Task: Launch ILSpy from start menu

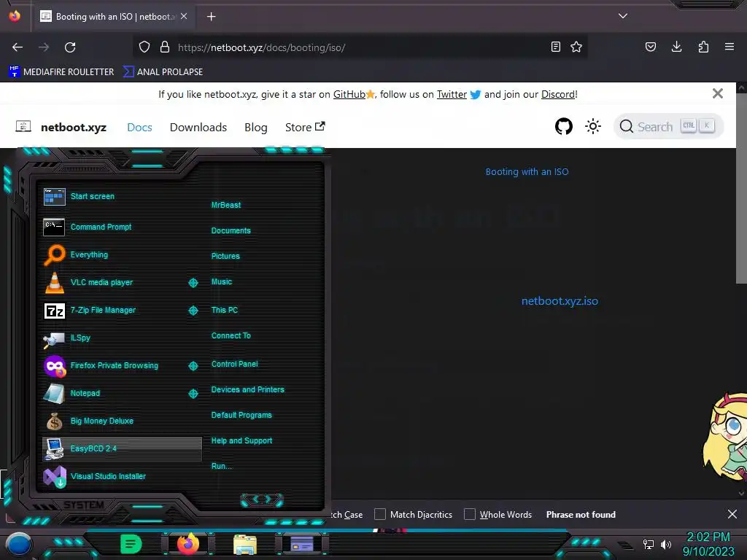Action: click(x=122, y=338)
